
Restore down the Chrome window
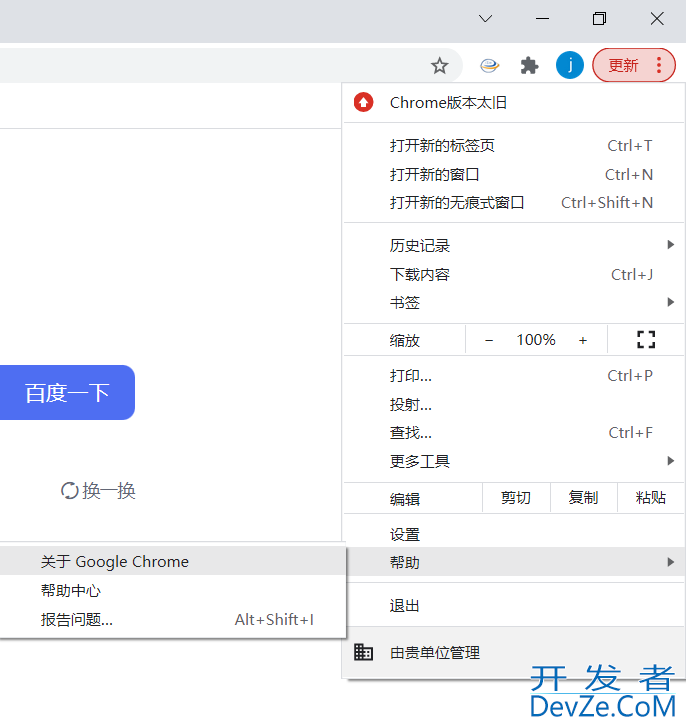point(599,19)
